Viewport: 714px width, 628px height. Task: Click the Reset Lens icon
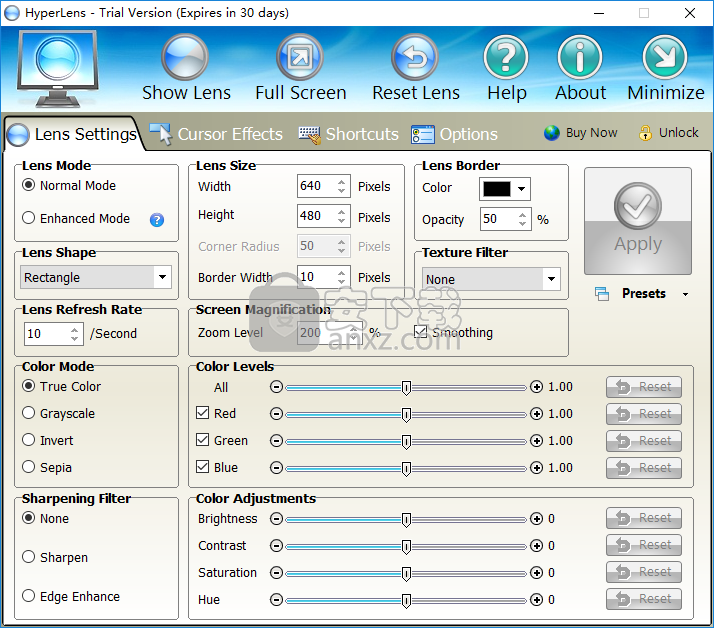tap(415, 57)
